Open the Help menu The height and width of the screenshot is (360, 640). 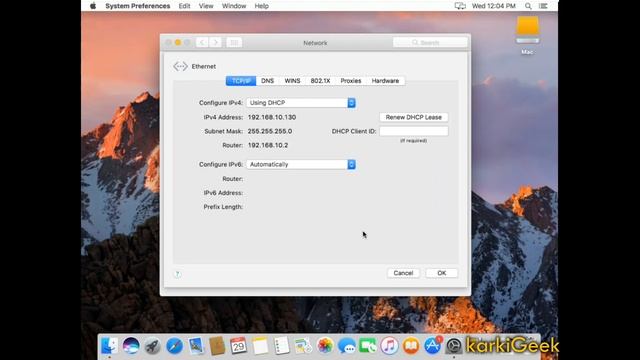(x=262, y=6)
